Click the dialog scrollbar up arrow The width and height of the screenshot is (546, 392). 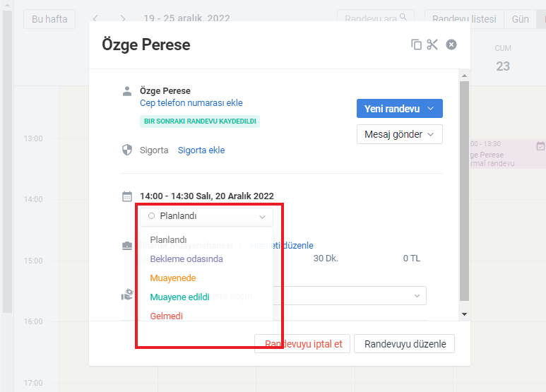[464, 76]
